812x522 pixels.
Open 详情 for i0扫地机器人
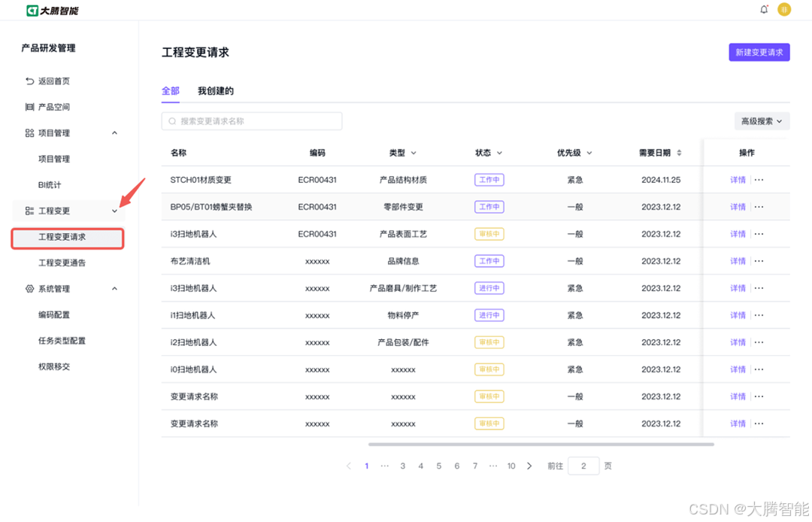click(x=738, y=369)
